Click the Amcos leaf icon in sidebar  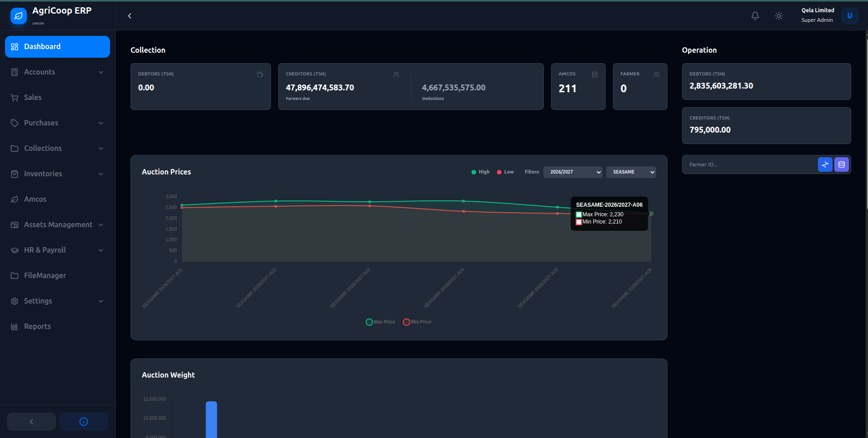(x=15, y=199)
